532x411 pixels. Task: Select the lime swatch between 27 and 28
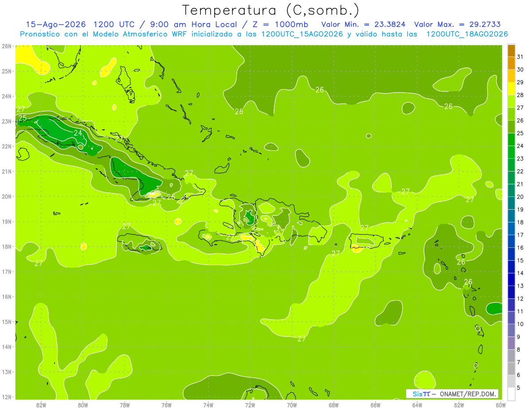[512, 101]
